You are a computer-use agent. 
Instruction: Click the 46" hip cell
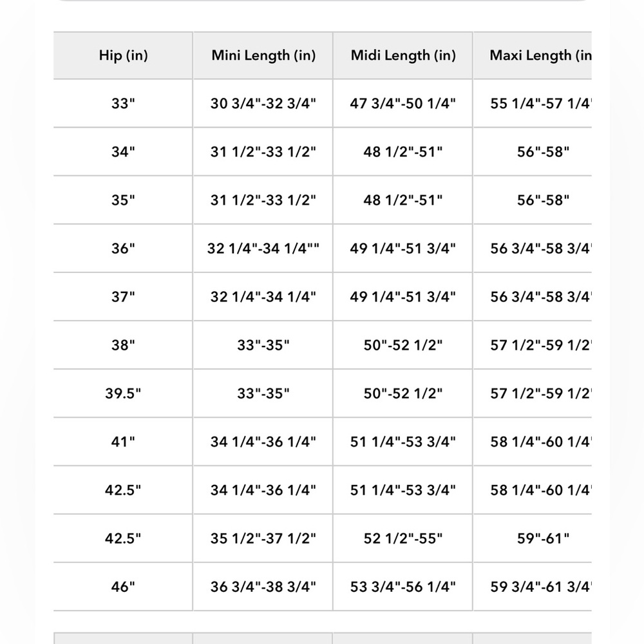123,587
